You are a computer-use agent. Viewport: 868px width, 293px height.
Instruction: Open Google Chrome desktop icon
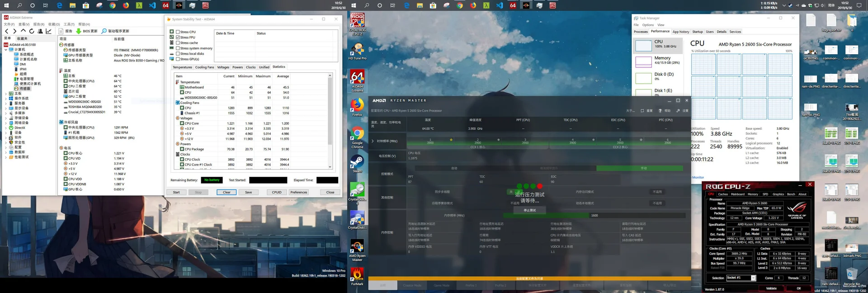tap(357, 138)
